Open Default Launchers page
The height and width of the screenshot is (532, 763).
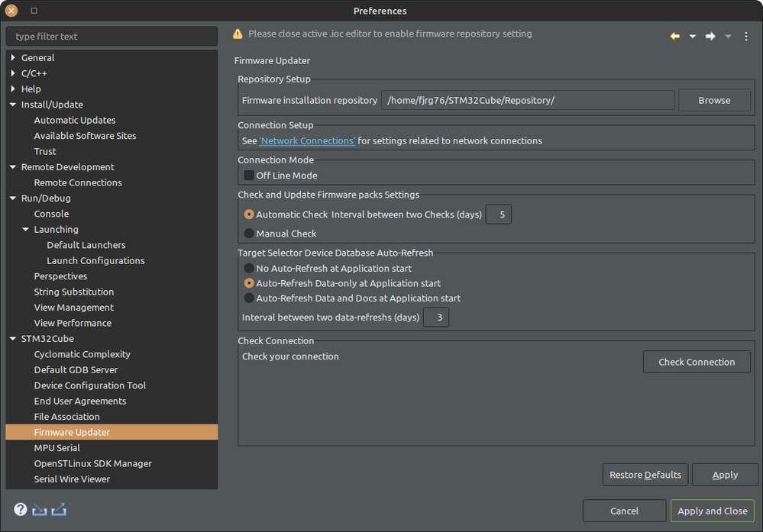(86, 244)
